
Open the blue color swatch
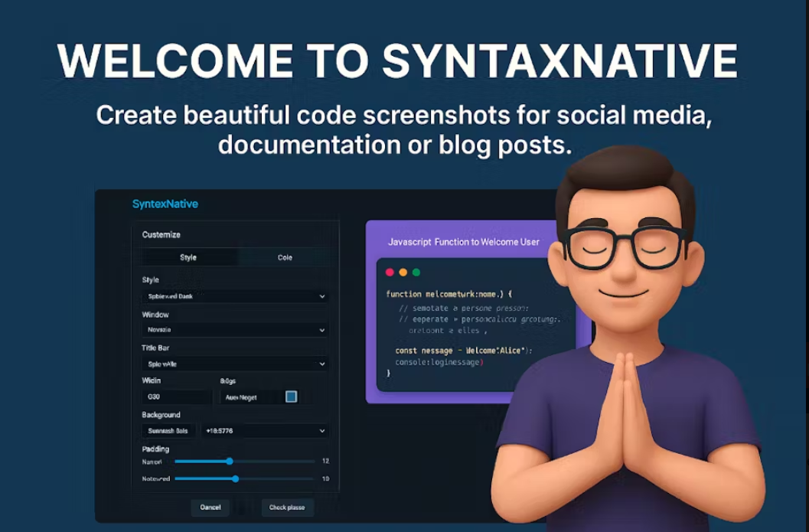(291, 397)
